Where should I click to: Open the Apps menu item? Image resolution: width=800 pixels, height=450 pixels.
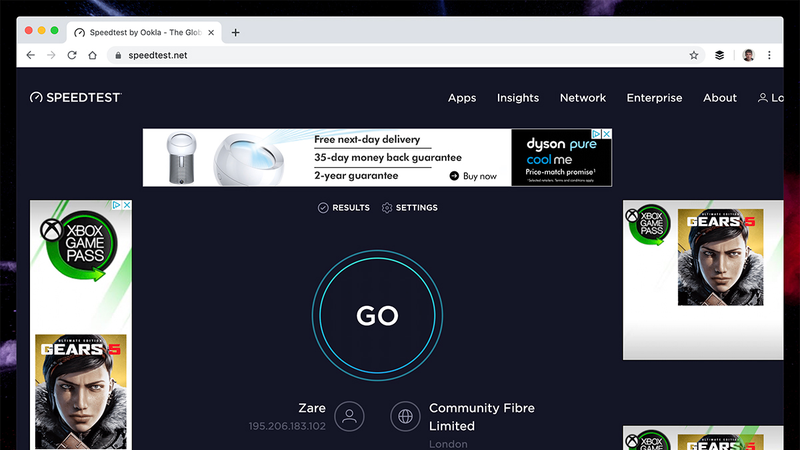[462, 98]
